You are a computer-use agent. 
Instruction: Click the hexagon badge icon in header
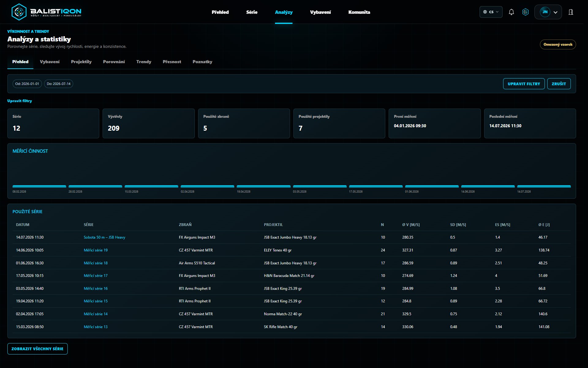coord(526,12)
